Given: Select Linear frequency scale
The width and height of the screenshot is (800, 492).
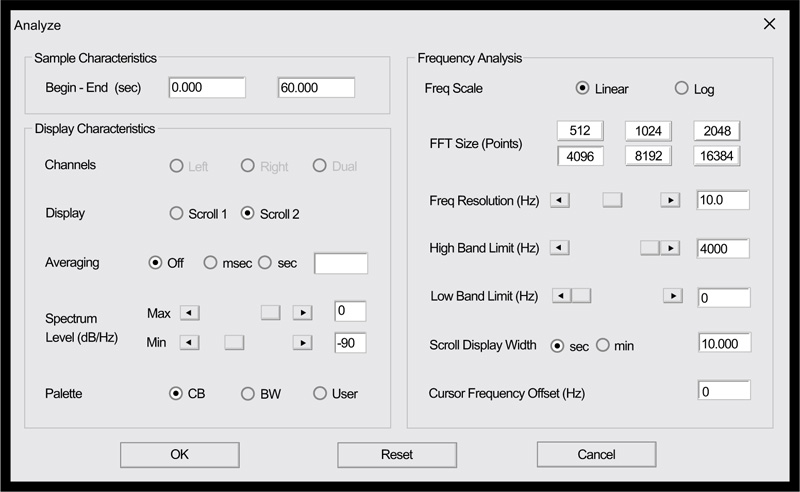Looking at the screenshot, I should tap(582, 88).
